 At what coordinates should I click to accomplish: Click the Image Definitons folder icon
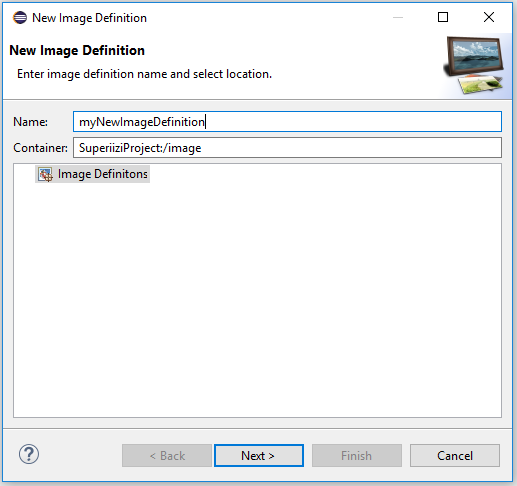[x=45, y=174]
